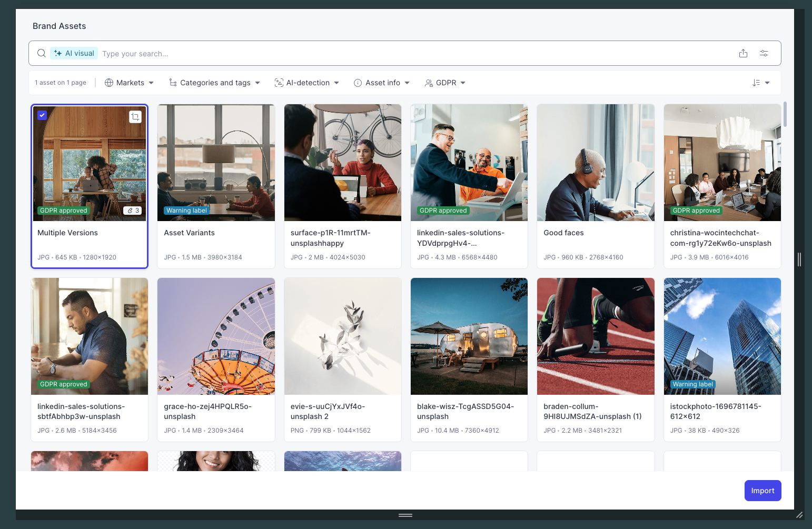This screenshot has width=812, height=529.
Task: Click the GDPR person icon
Action: [x=429, y=83]
